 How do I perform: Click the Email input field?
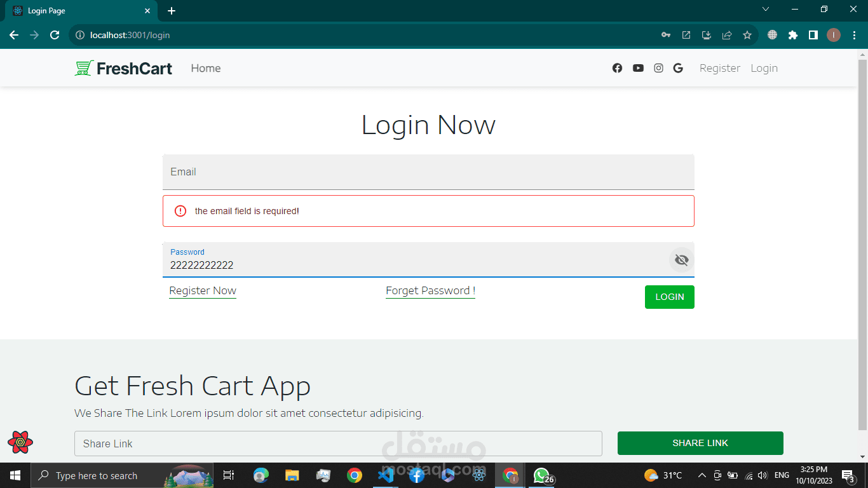[428, 172]
